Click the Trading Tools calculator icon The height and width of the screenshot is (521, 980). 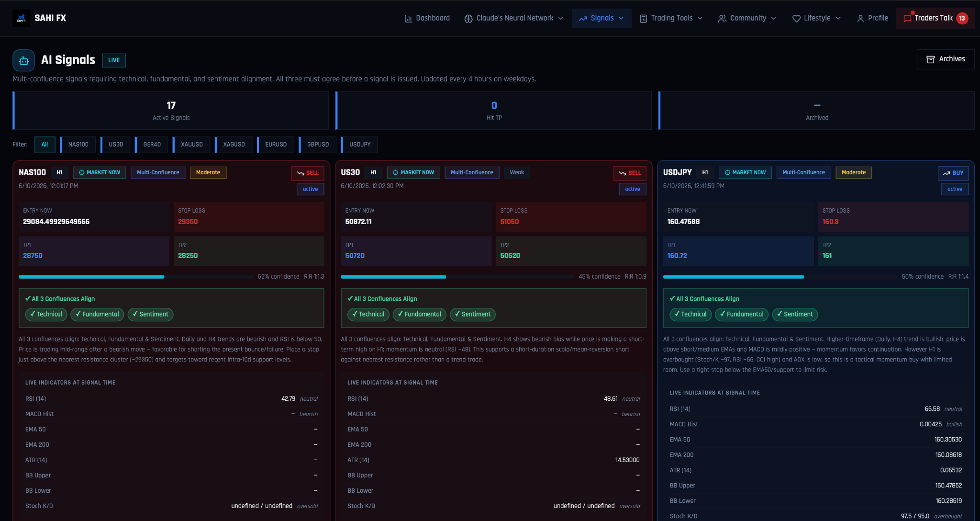point(643,19)
